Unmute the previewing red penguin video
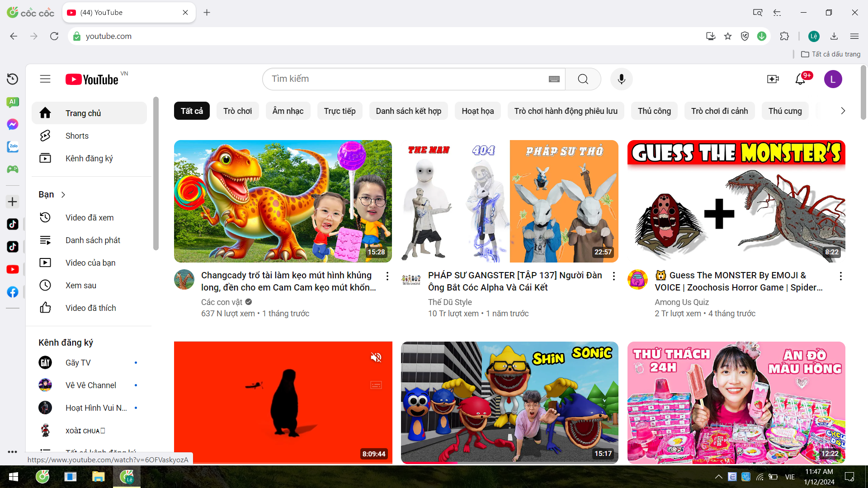The image size is (868, 488). click(x=376, y=357)
